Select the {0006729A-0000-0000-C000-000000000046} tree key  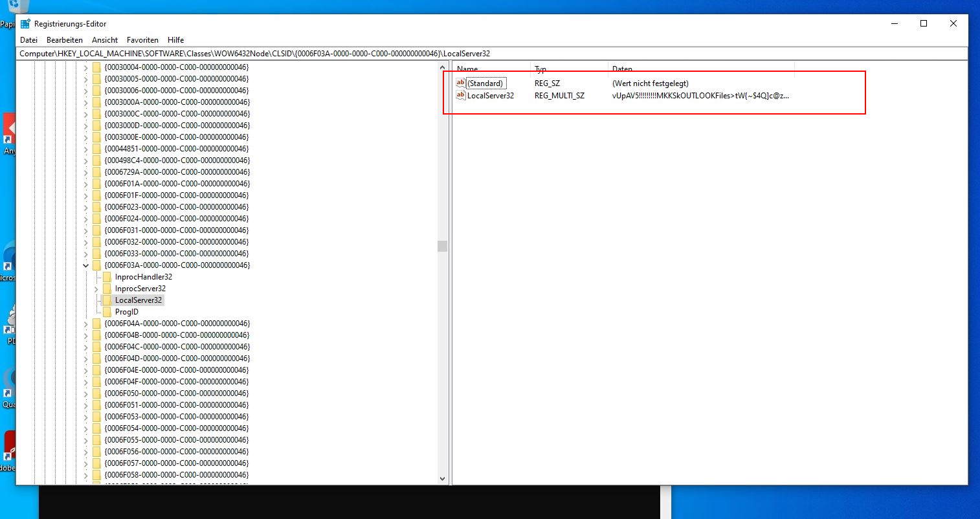pos(177,172)
